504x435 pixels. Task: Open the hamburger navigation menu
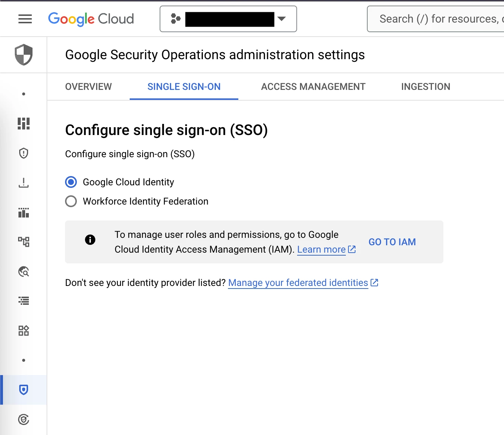(x=25, y=19)
